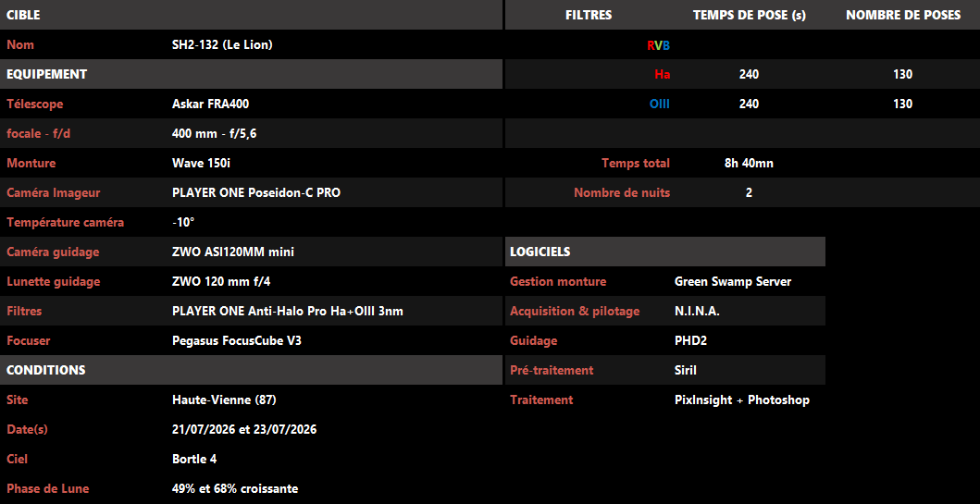The height and width of the screenshot is (504, 980).
Task: Click the CONDITIONS section header
Action: click(x=45, y=370)
